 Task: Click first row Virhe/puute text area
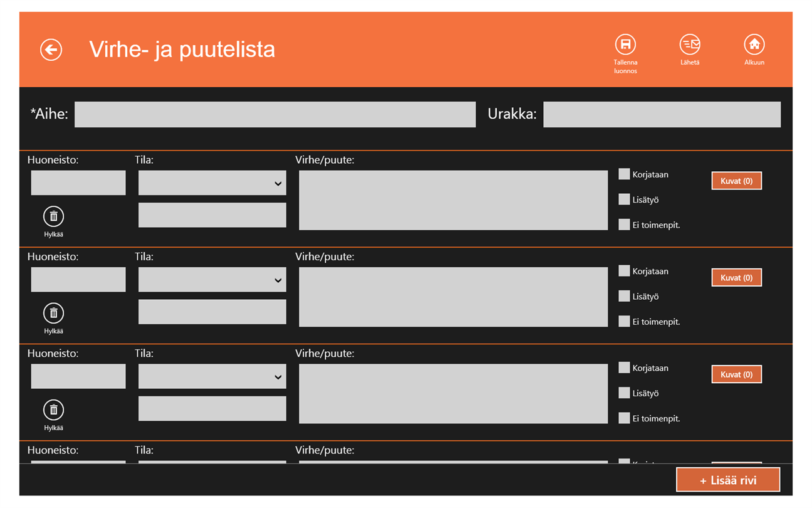pyautogui.click(x=453, y=200)
